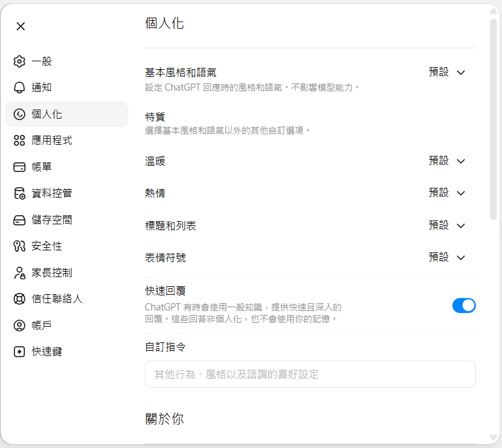Click the 熱情 row label
502x448 pixels.
pyautogui.click(x=155, y=193)
